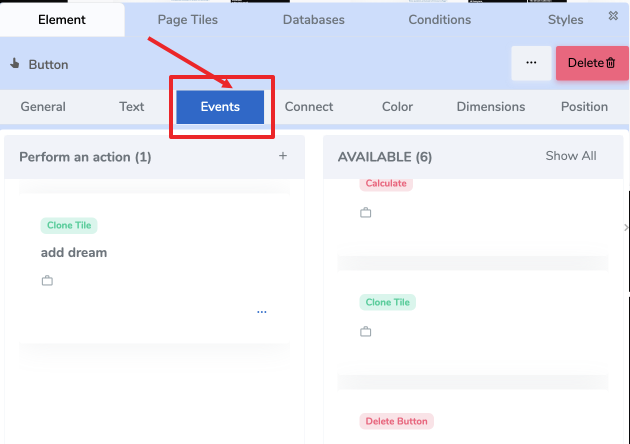Open the more options ellipsis button next to Delete
This screenshot has width=630, height=444.
pos(531,63)
